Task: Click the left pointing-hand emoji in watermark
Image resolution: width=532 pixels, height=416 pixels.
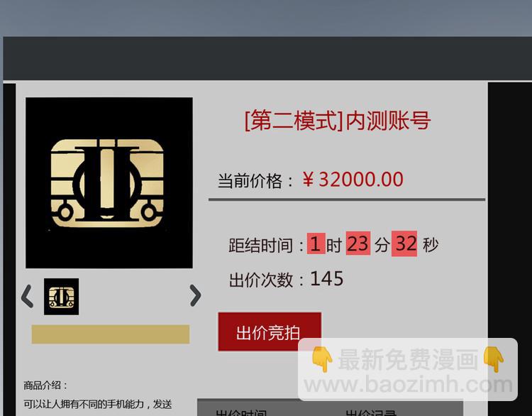Action: (x=322, y=359)
